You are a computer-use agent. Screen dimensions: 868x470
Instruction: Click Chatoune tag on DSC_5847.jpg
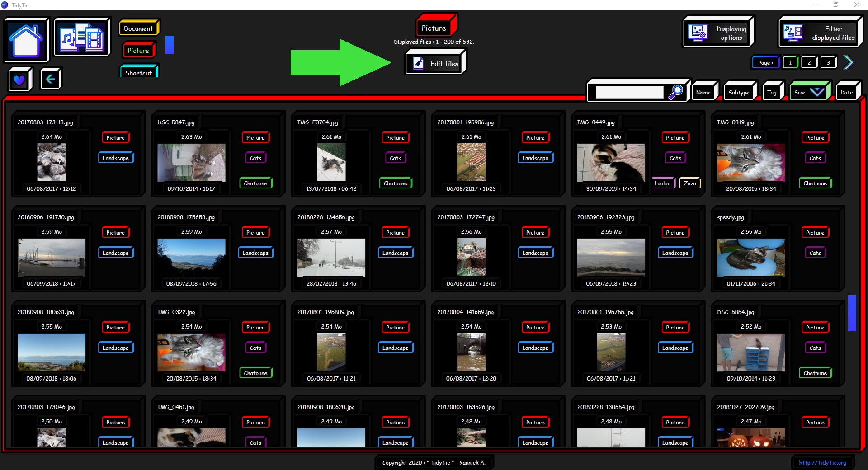point(255,183)
